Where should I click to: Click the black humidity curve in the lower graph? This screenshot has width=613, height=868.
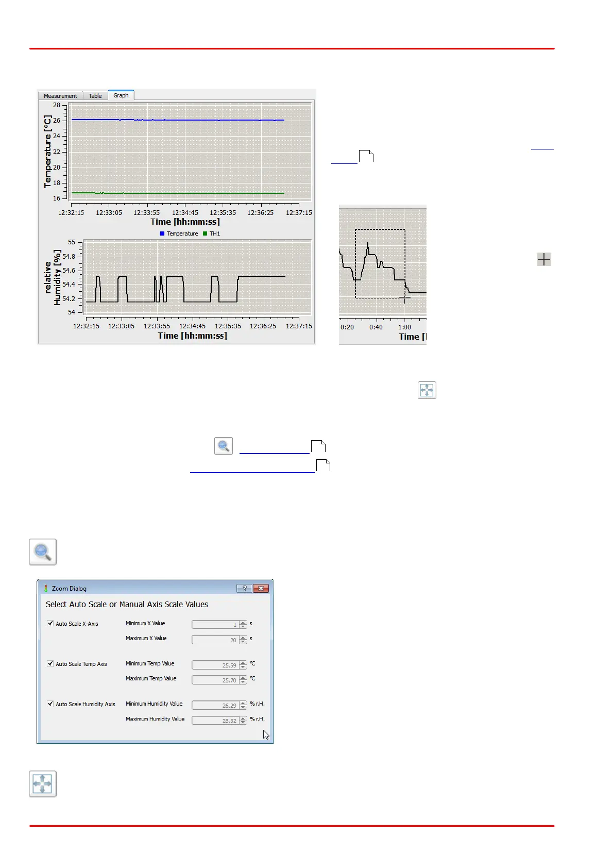[262, 276]
